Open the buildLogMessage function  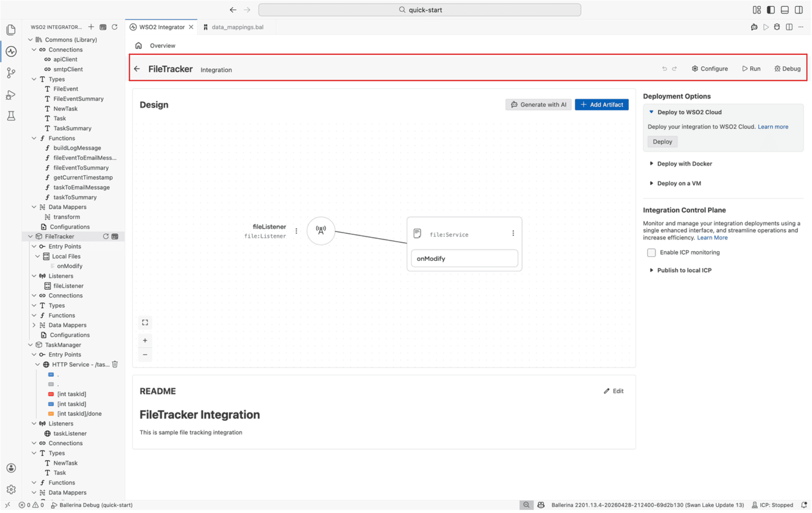click(77, 148)
